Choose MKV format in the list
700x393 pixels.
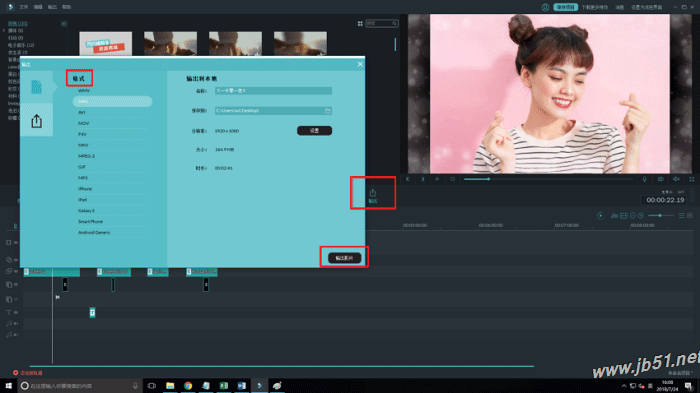click(83, 145)
